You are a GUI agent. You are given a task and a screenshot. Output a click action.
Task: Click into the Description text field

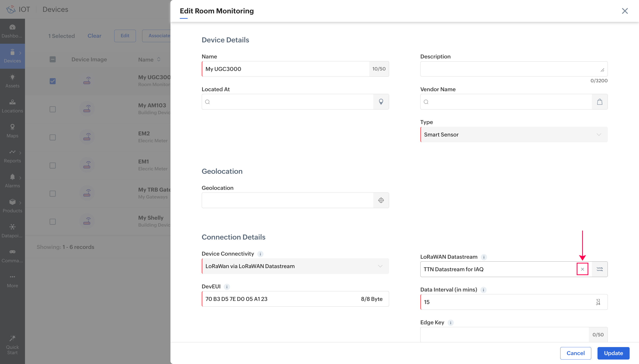click(510, 69)
